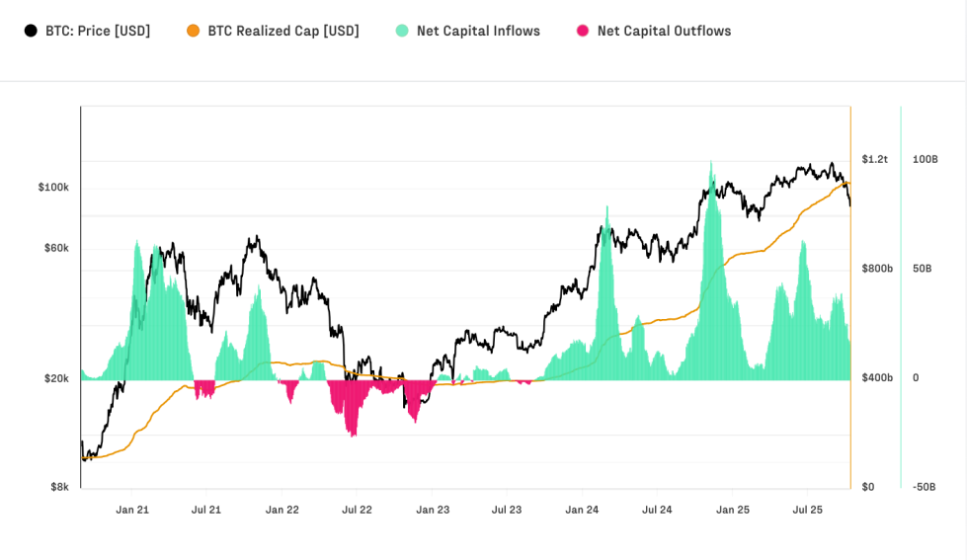Click the Jan 21 x-axis label
The height and width of the screenshot is (560, 967).
(132, 511)
